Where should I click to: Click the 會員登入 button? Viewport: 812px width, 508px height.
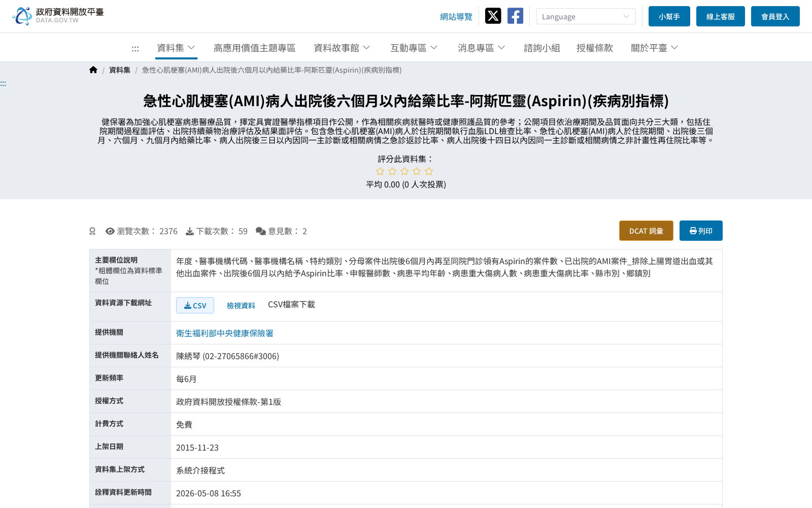pos(775,16)
